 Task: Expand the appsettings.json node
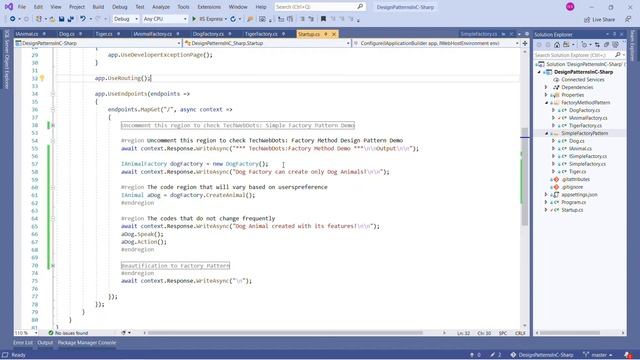546,195
